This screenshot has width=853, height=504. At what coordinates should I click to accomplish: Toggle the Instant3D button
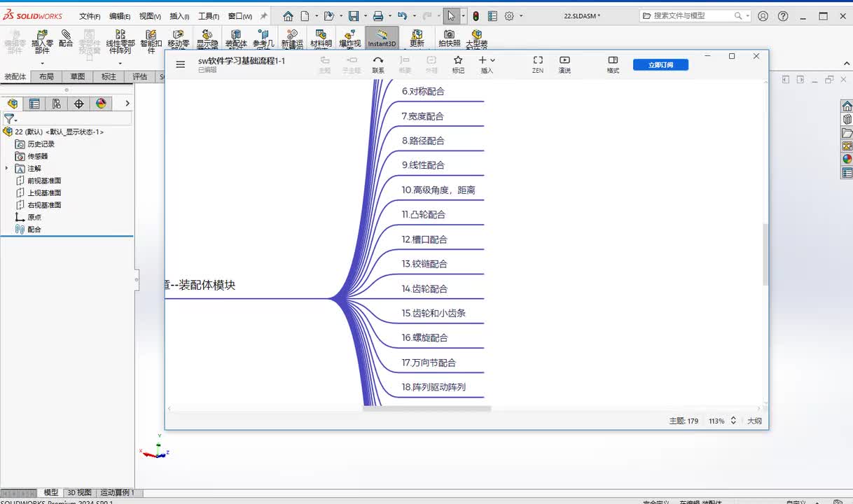click(x=382, y=38)
